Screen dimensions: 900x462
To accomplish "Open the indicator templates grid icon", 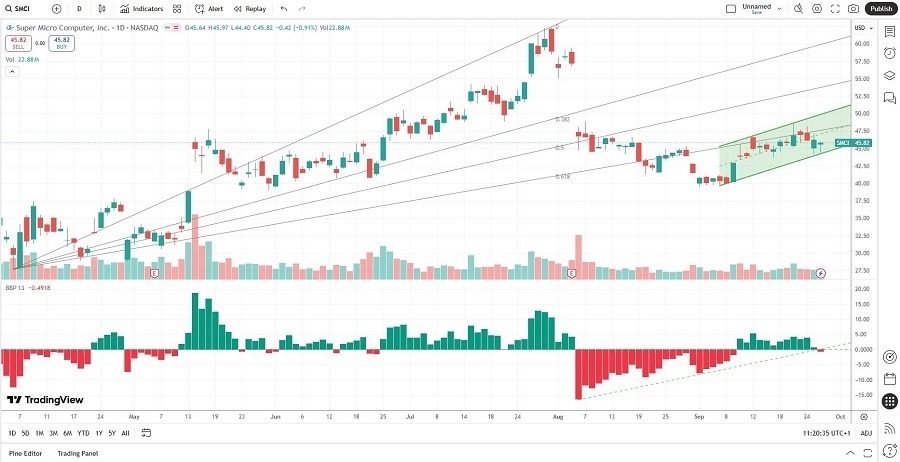I will click(x=177, y=8).
